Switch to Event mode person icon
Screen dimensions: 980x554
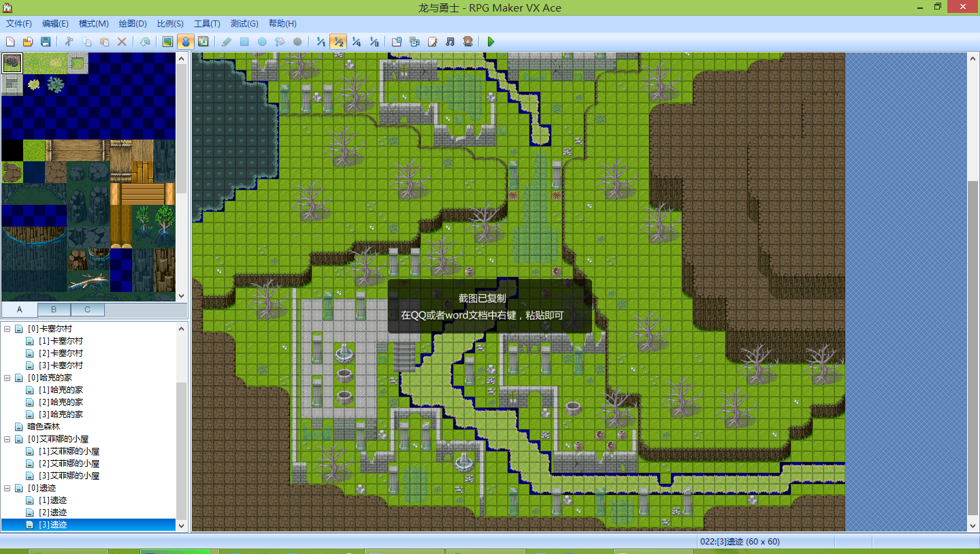(185, 42)
